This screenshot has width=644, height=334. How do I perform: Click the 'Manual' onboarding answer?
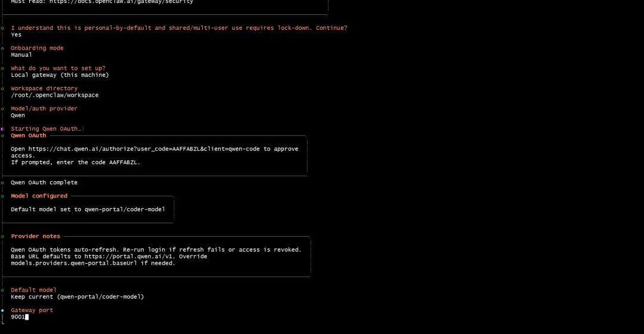pyautogui.click(x=21, y=55)
